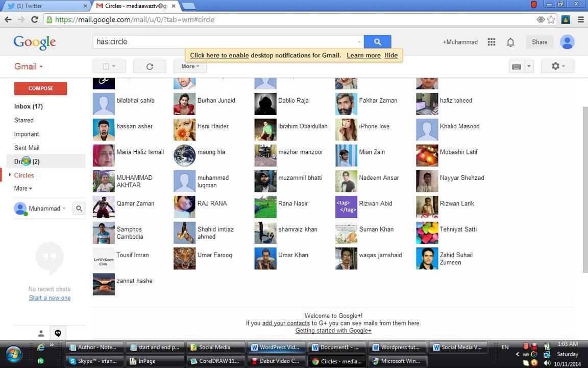Click the volume speaker tray icon
Image resolution: width=588 pixels, height=368 pixels.
tap(547, 363)
